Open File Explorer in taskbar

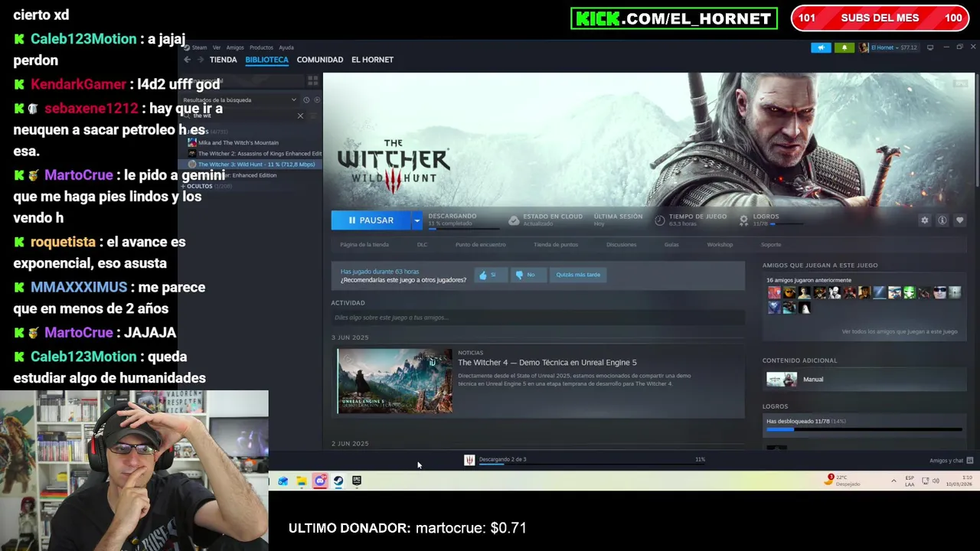coord(302,481)
